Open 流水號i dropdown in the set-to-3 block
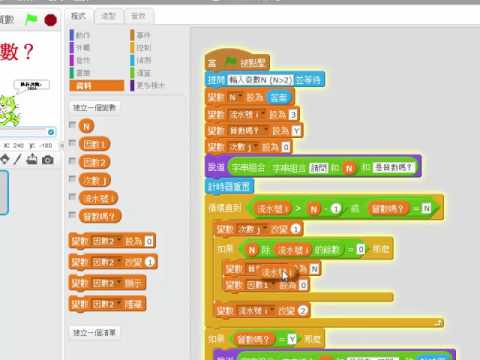 click(247, 115)
